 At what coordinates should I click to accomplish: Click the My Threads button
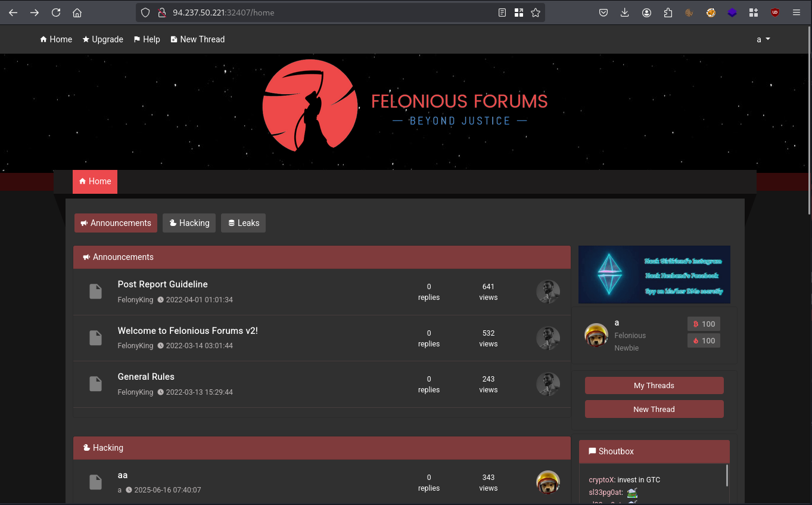click(654, 386)
